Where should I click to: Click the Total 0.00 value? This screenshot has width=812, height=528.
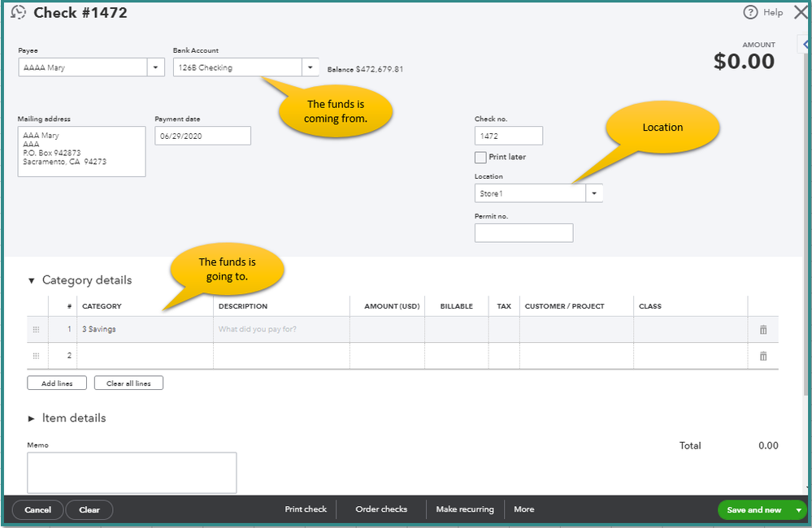(768, 446)
